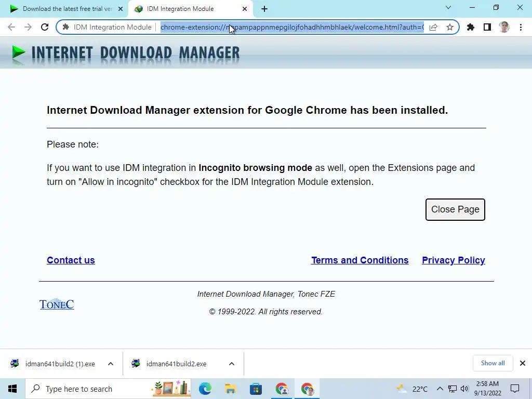Close the Download latest free trial tab
This screenshot has height=399, width=532.
tap(121, 9)
